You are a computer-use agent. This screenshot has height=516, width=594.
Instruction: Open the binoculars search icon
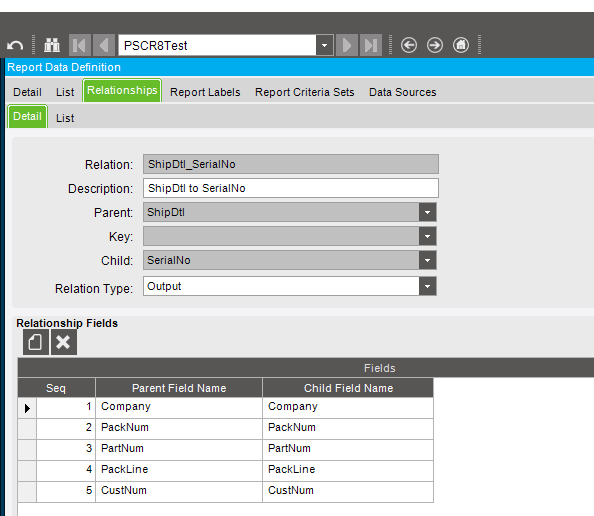click(52, 45)
